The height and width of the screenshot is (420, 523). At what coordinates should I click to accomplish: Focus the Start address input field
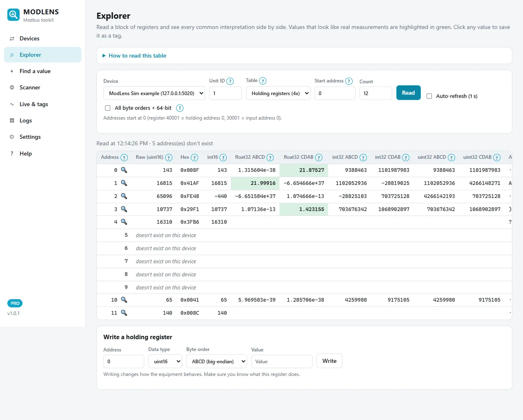click(x=335, y=93)
